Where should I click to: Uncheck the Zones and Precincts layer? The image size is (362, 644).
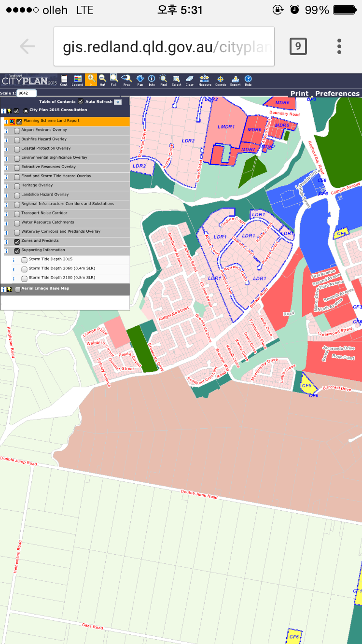pos(17,241)
